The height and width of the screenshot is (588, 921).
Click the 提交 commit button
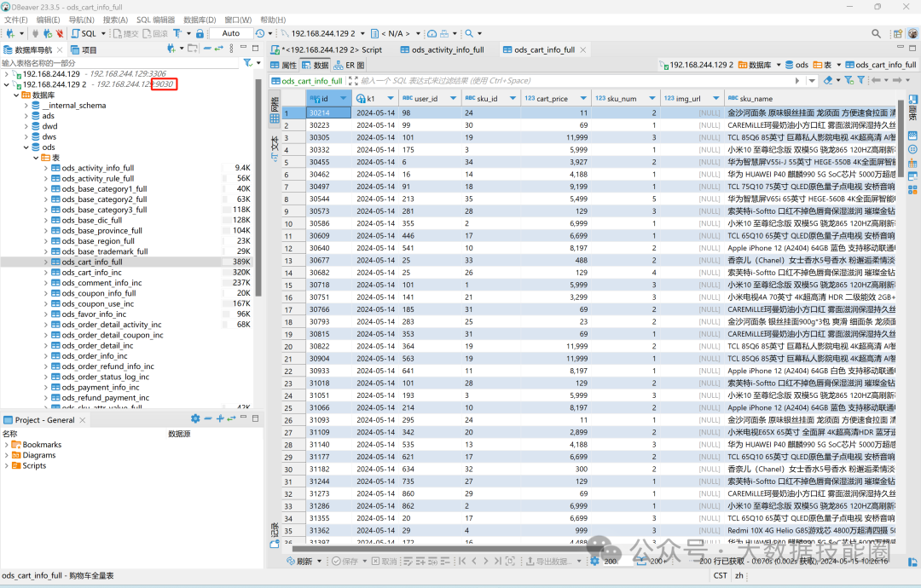pyautogui.click(x=125, y=33)
